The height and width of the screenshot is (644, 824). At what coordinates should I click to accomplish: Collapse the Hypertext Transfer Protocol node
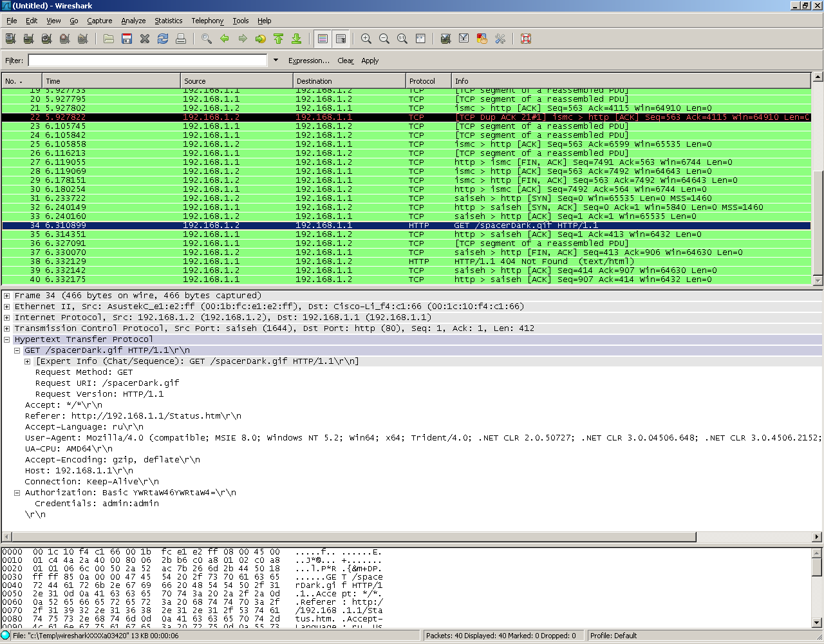[6, 339]
